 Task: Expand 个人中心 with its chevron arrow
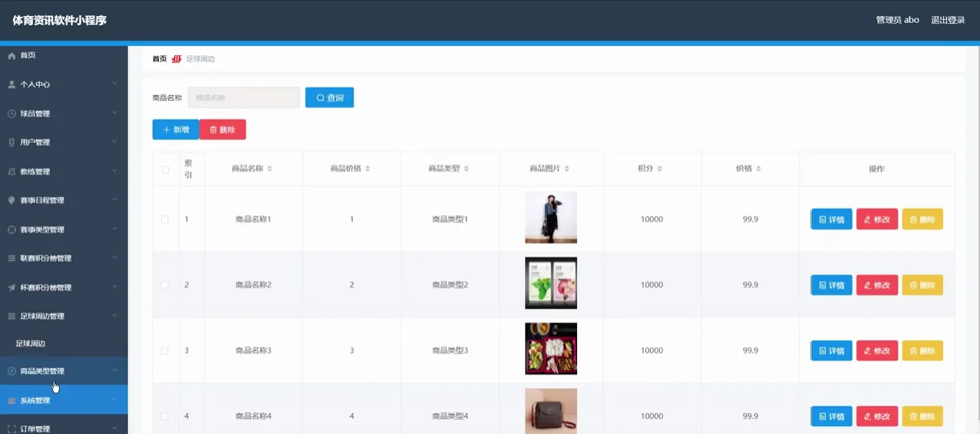114,84
